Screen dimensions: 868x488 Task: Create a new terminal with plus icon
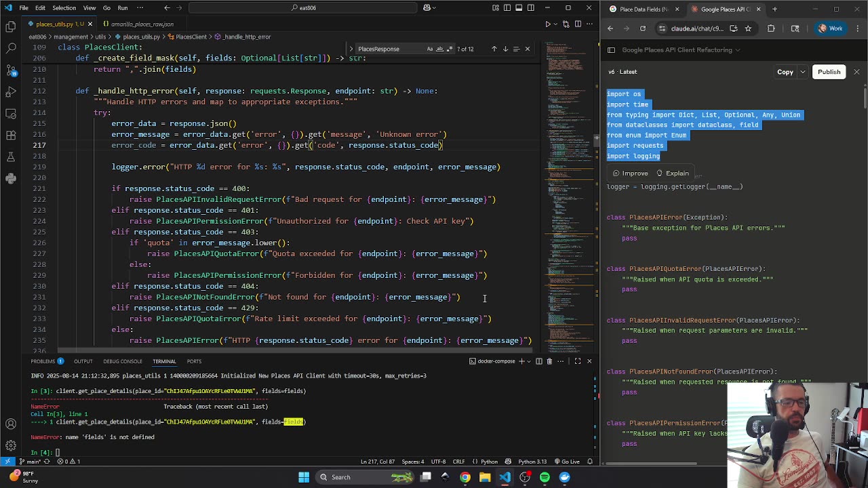[x=522, y=361]
